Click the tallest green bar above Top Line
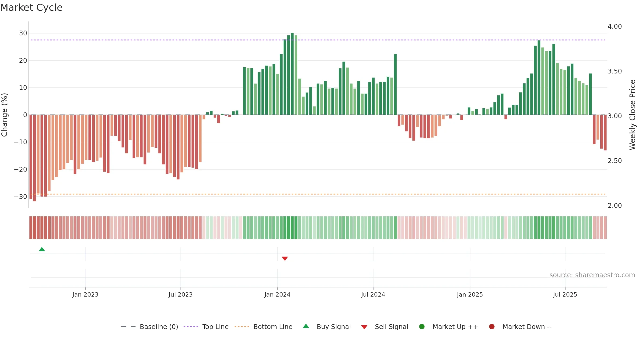Image resolution: width=644 pixels, height=362 pixels. click(292, 74)
